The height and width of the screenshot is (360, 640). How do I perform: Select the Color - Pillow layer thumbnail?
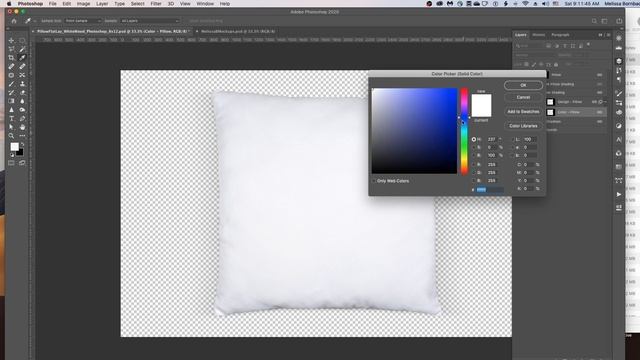550,112
